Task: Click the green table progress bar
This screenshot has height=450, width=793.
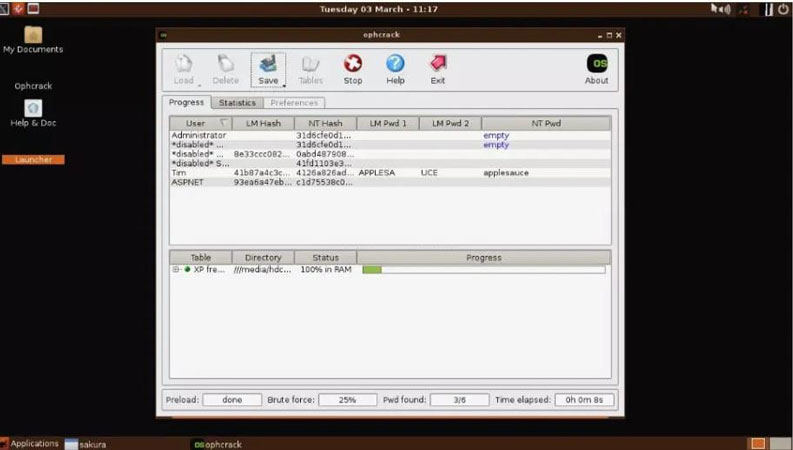Action: click(483, 269)
